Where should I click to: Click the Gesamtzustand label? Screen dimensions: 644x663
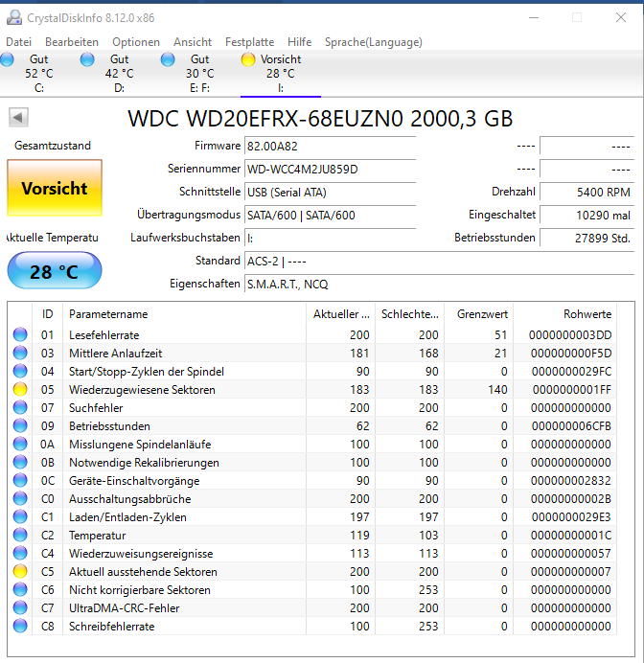pyautogui.click(x=53, y=146)
